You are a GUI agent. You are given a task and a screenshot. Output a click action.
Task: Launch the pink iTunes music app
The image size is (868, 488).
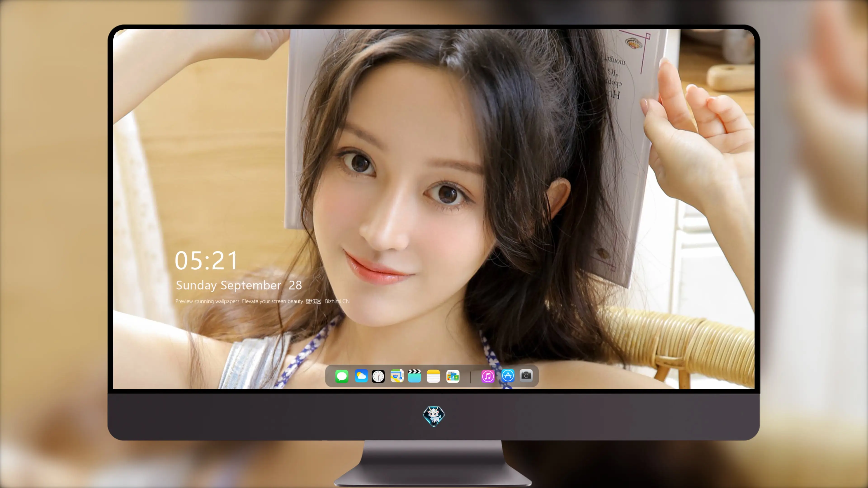pos(488,376)
